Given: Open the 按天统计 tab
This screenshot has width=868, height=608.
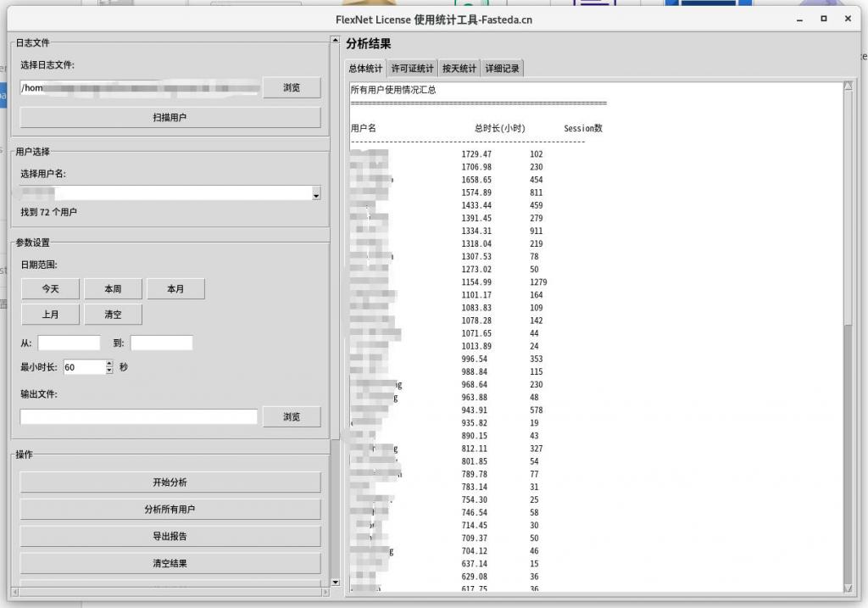Looking at the screenshot, I should [x=459, y=68].
